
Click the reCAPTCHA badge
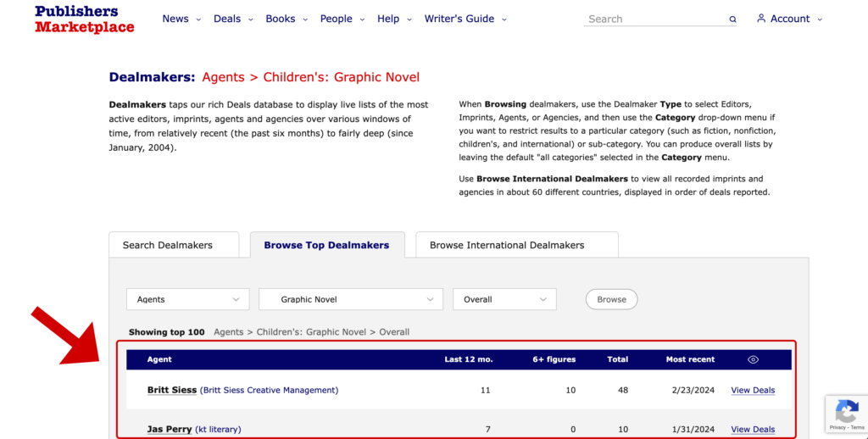[846, 414]
